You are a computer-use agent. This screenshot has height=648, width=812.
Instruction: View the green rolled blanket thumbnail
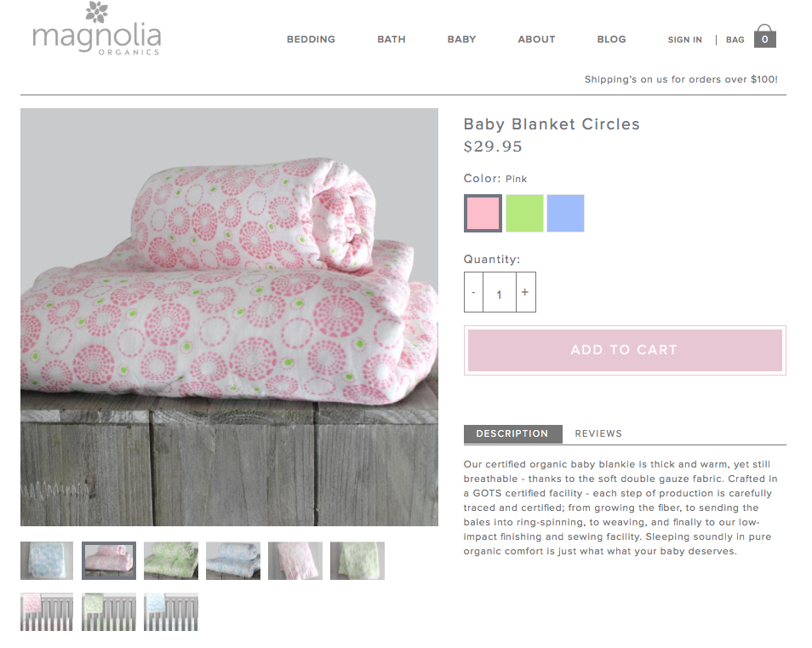point(171,560)
